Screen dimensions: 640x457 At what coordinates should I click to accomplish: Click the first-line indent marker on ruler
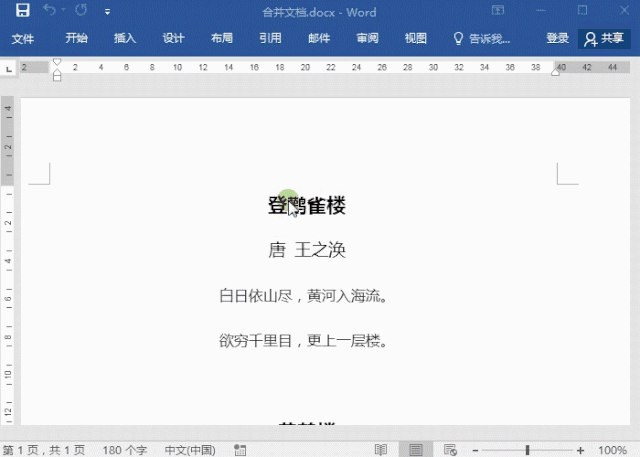point(57,62)
